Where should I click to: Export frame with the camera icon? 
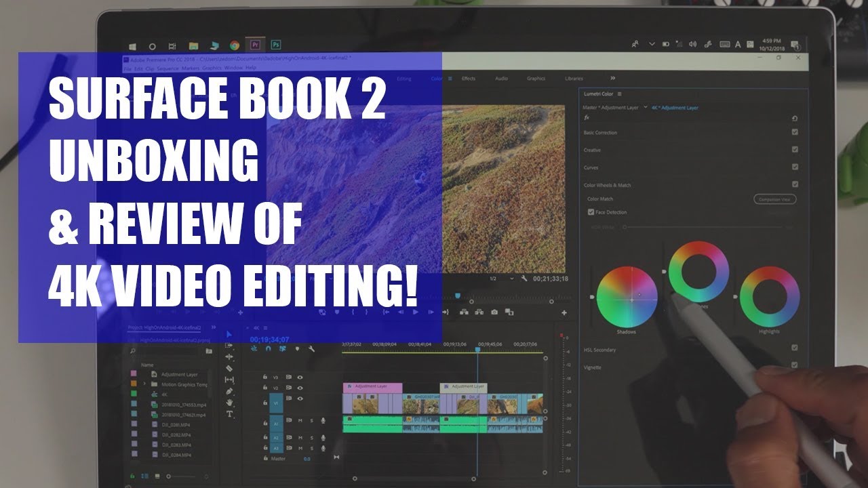[494, 312]
